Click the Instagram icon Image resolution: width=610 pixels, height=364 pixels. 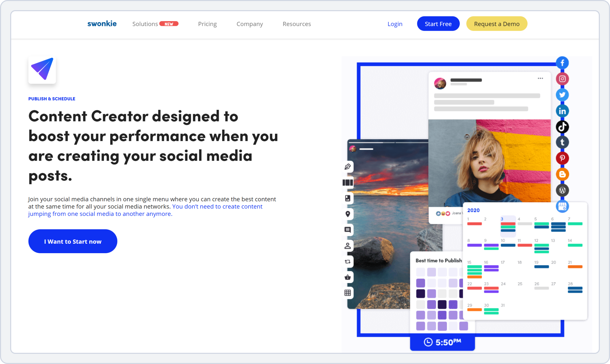pos(562,79)
